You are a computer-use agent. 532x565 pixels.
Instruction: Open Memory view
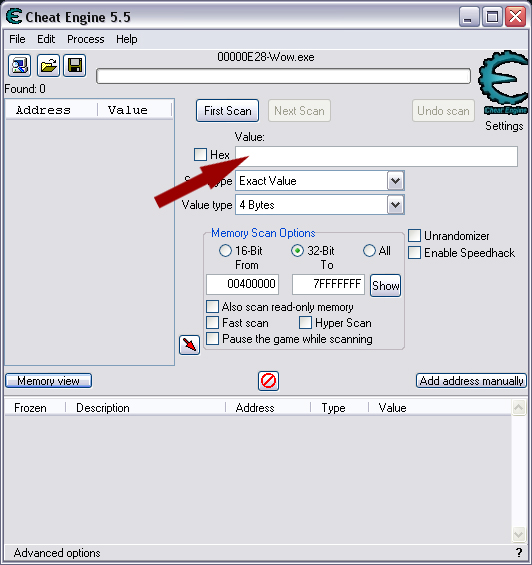pyautogui.click(x=48, y=381)
